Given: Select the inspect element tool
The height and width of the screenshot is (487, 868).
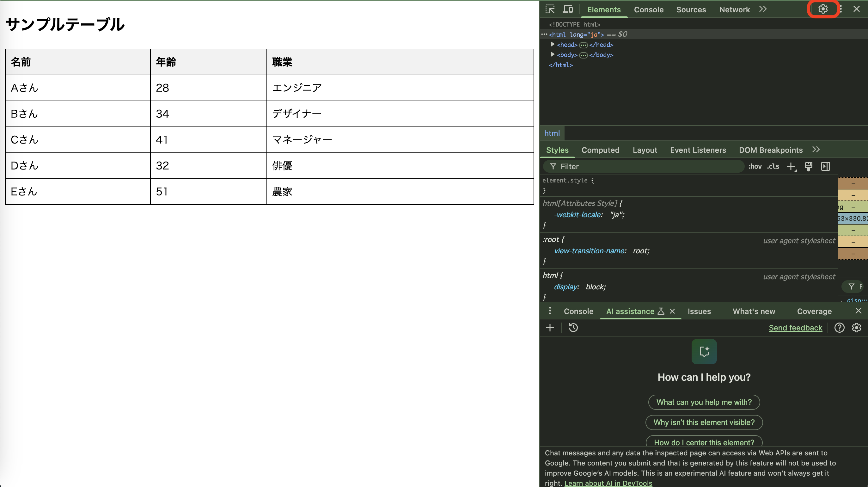Looking at the screenshot, I should click(x=550, y=9).
